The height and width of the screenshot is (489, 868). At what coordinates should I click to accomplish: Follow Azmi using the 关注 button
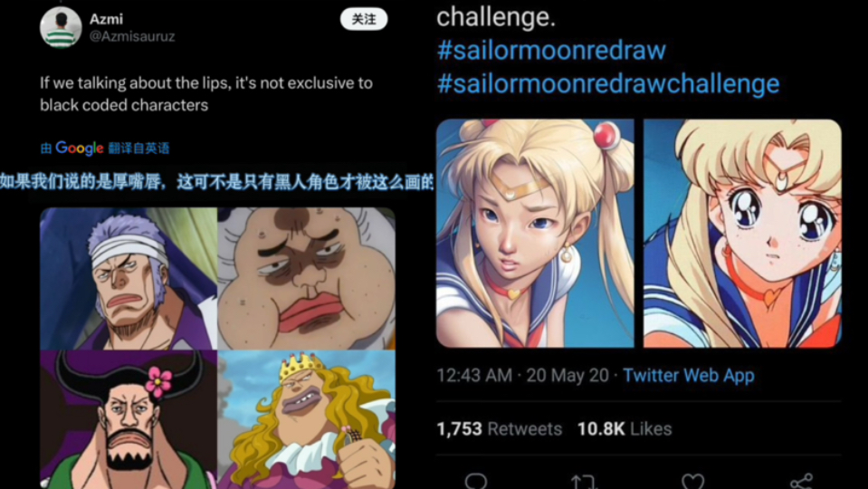(364, 19)
